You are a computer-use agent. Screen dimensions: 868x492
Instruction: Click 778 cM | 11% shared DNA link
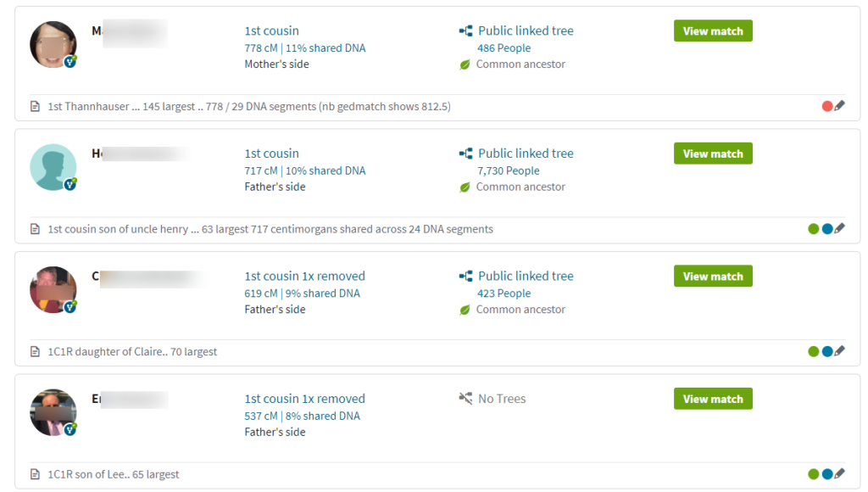(305, 48)
